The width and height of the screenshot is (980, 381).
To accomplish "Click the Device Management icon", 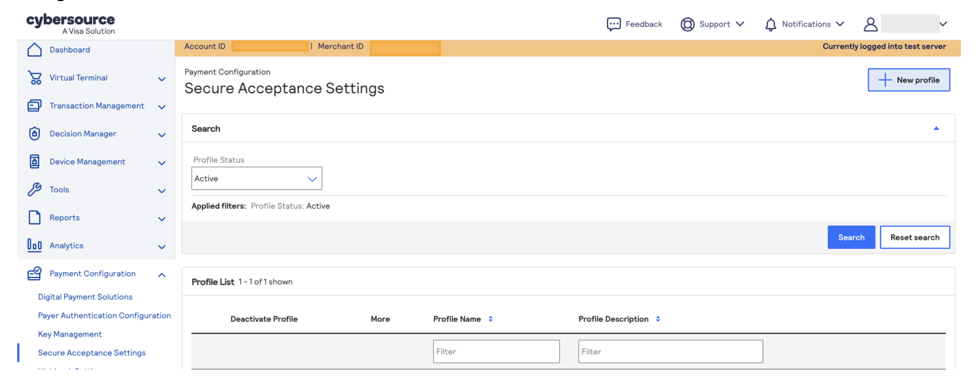I will (x=34, y=162).
